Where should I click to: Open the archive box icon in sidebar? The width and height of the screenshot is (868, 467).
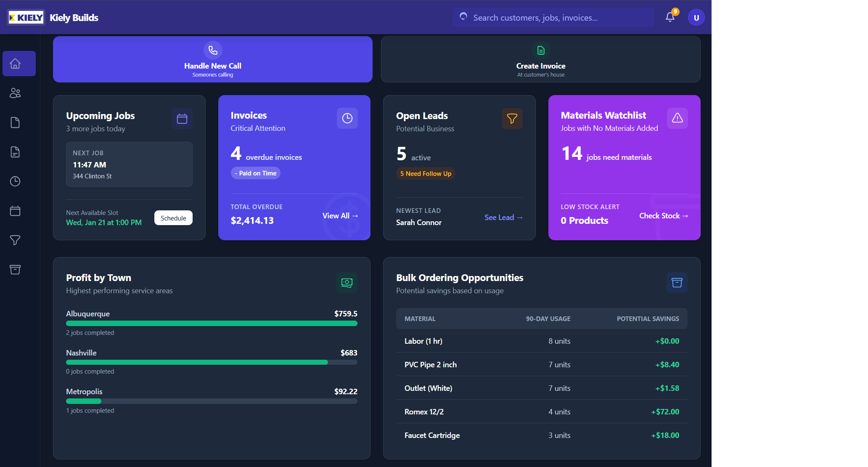(x=16, y=270)
